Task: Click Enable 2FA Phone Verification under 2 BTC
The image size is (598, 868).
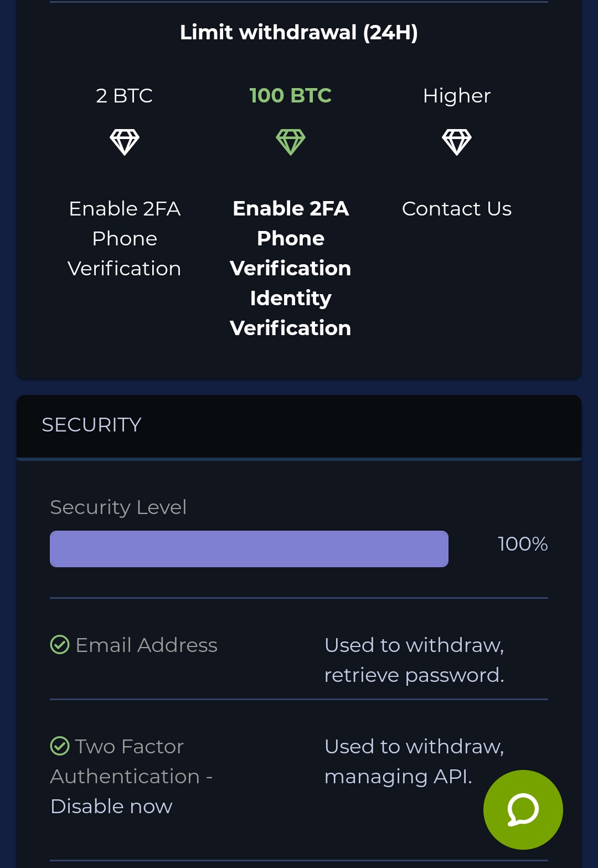Action: click(x=125, y=239)
